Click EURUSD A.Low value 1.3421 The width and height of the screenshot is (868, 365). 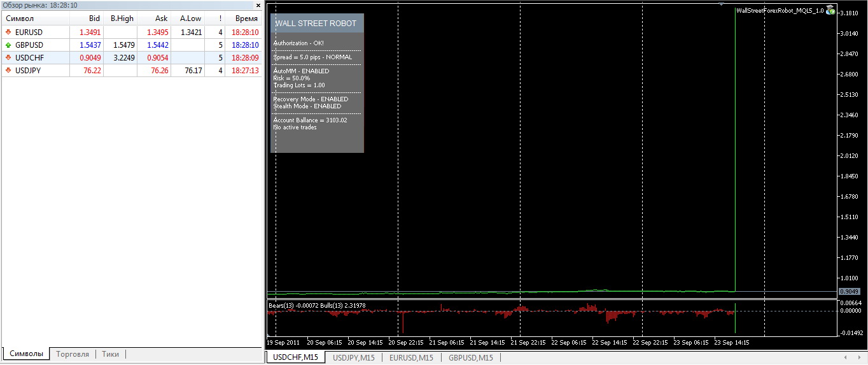coord(192,32)
